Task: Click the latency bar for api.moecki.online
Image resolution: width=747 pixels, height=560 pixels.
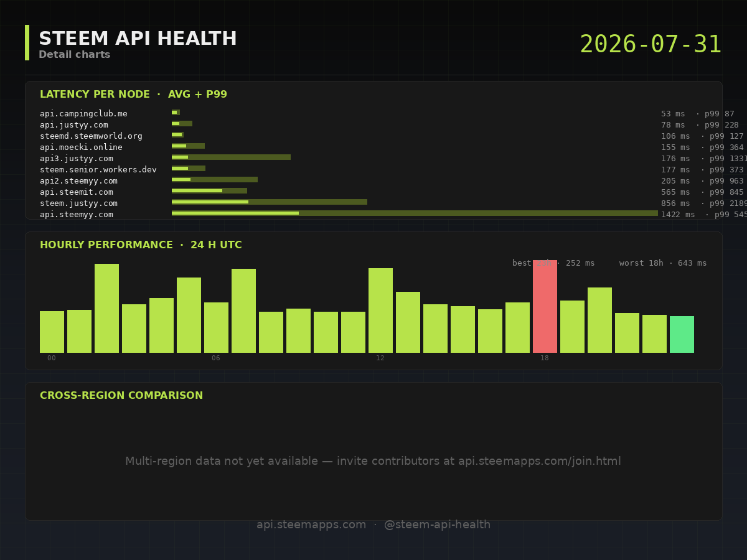Action: coord(188,146)
